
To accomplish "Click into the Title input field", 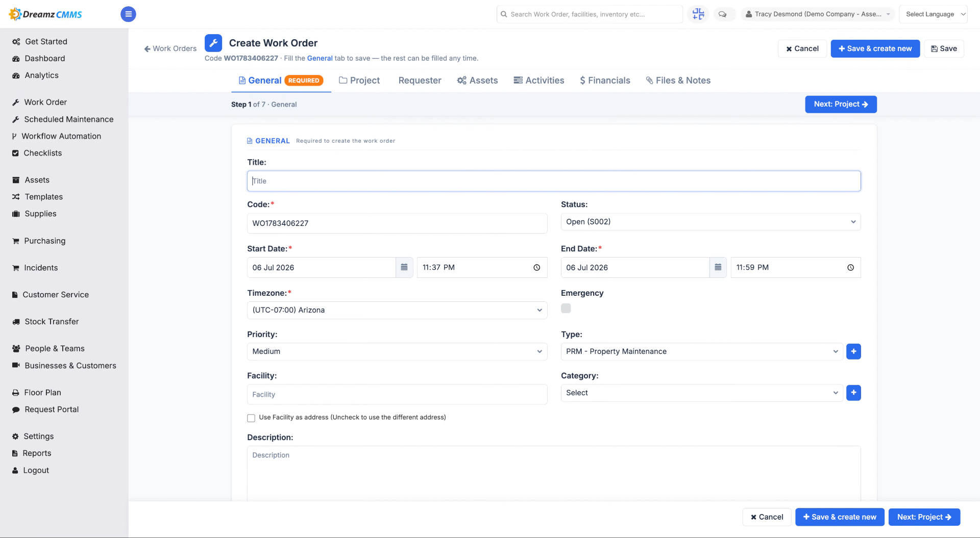I will [x=554, y=181].
